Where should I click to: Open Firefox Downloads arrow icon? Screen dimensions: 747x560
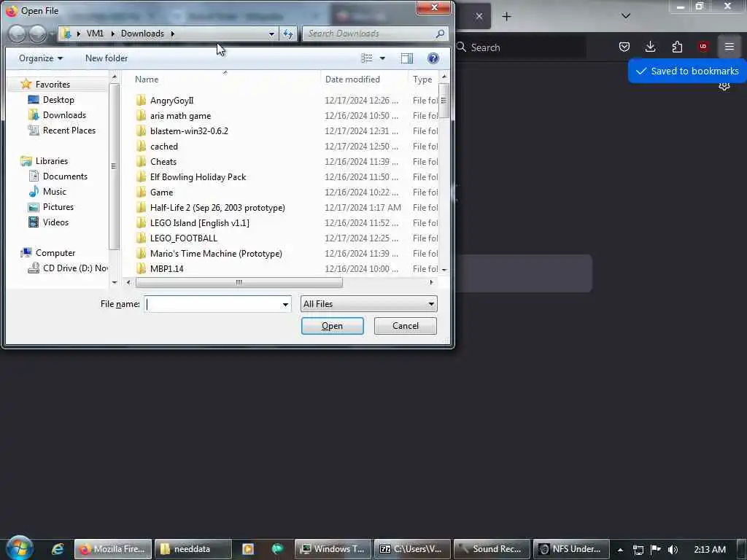(x=650, y=47)
